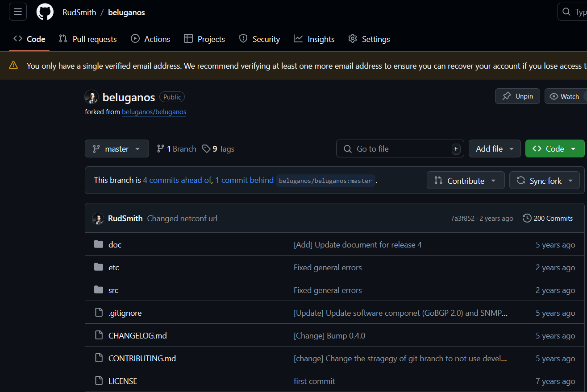Open the Security tab
The height and width of the screenshot is (392, 587).
pyautogui.click(x=259, y=39)
